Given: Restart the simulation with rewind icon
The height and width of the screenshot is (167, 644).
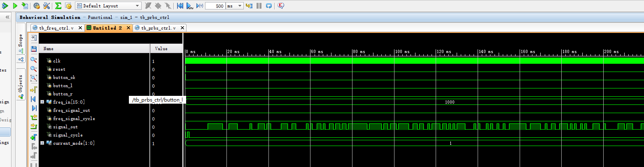Looking at the screenshot, I should (x=180, y=6).
